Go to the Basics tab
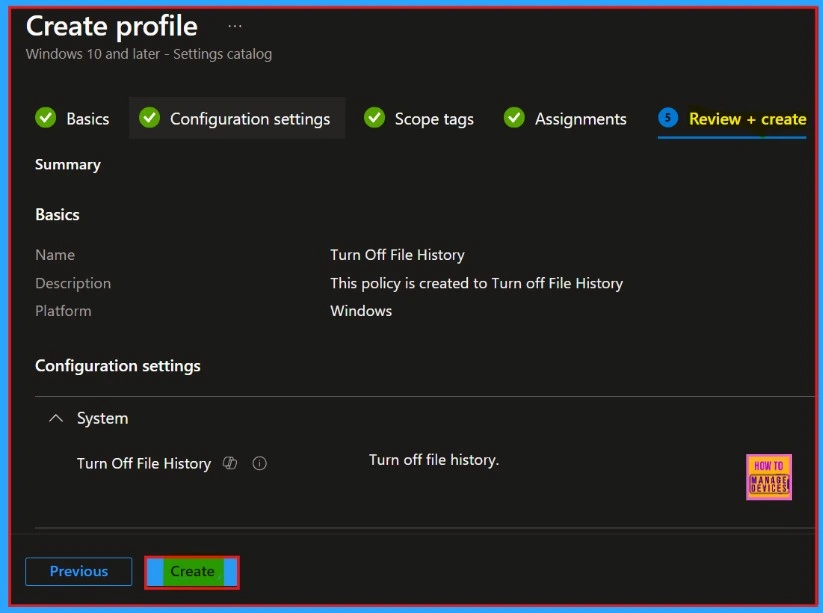Viewport: 823px width, 613px height. click(72, 119)
